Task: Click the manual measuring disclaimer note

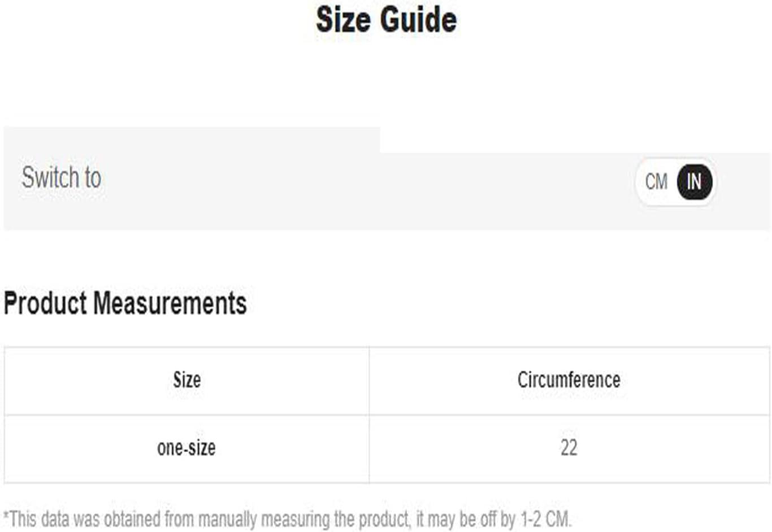Action: pyautogui.click(x=288, y=518)
